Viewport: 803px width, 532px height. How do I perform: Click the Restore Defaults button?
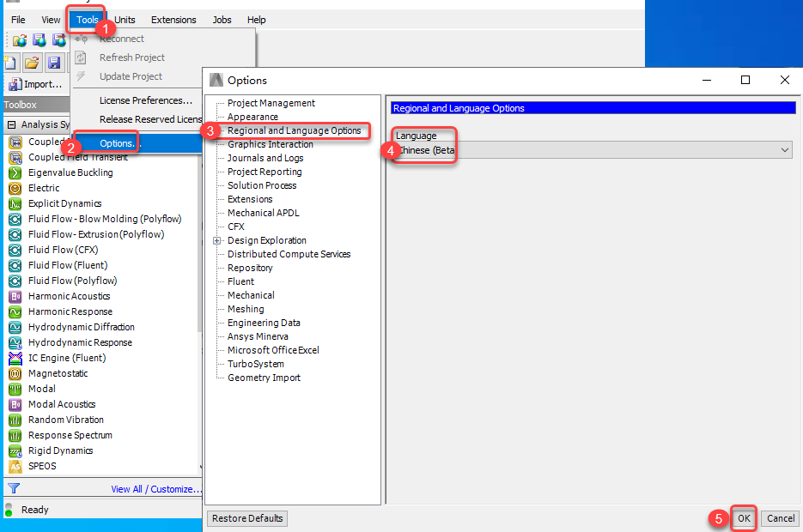coord(247,518)
